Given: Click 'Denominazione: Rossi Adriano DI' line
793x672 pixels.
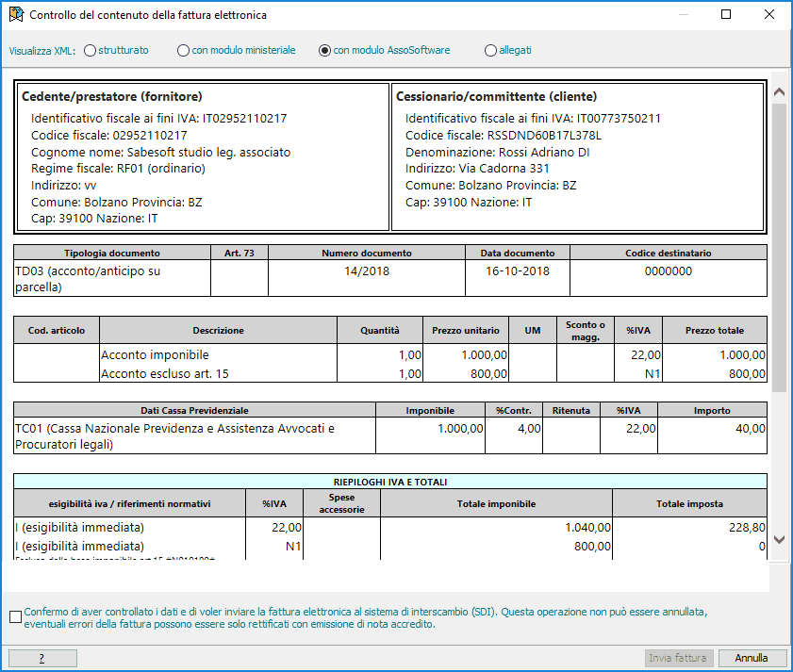Looking at the screenshot, I should pos(497,152).
